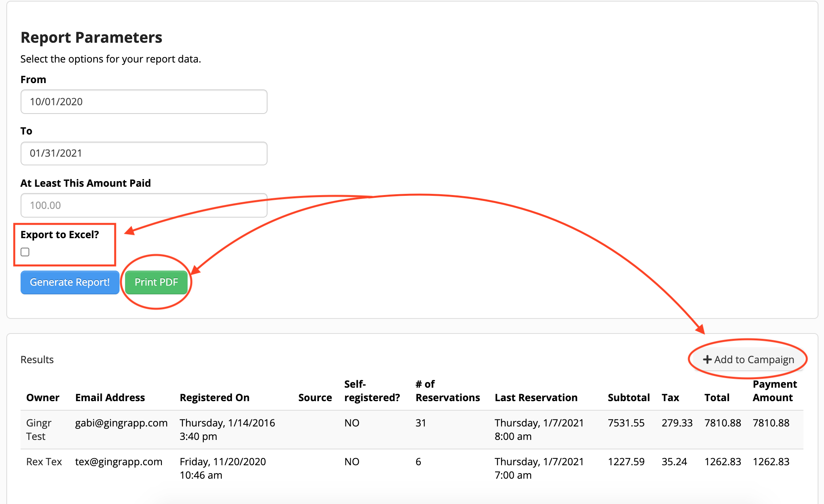Click the Registered On column header
Screen dimensions: 824x504
[215, 397]
